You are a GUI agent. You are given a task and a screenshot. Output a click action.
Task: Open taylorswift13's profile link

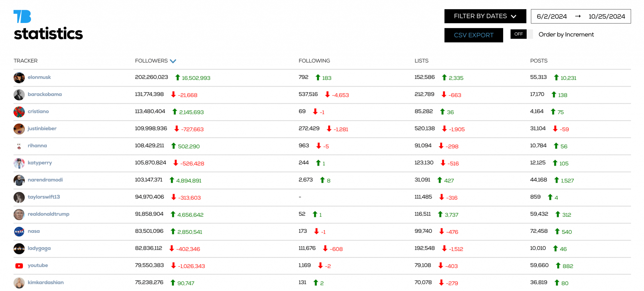pos(44,197)
